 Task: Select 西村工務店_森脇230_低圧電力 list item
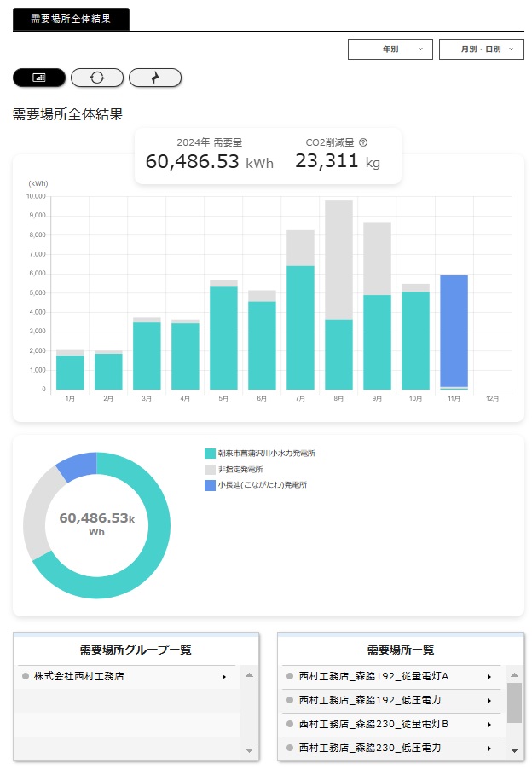pos(369,748)
